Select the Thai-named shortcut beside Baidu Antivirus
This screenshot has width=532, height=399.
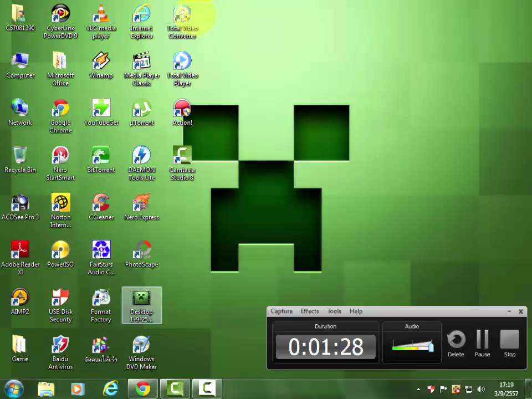[x=101, y=349]
